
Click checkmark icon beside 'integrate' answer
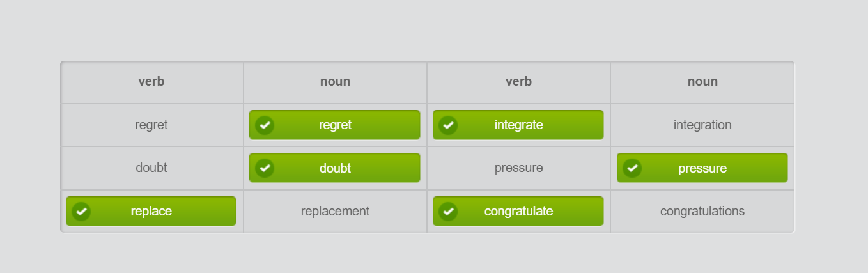click(448, 125)
